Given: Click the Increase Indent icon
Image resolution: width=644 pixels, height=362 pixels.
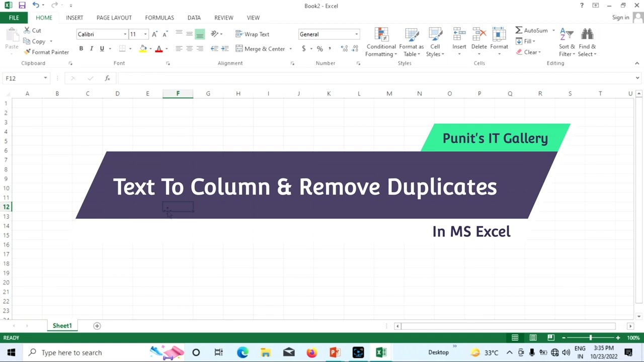Looking at the screenshot, I should click(225, 49).
